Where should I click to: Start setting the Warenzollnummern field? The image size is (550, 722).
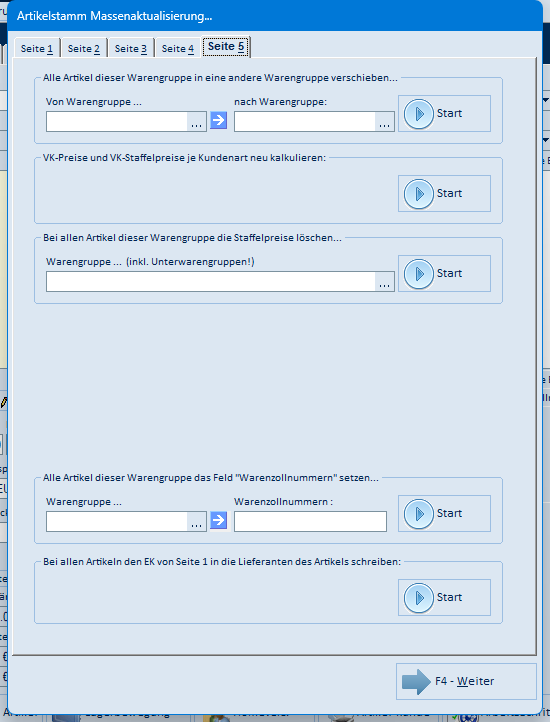pyautogui.click(x=444, y=513)
